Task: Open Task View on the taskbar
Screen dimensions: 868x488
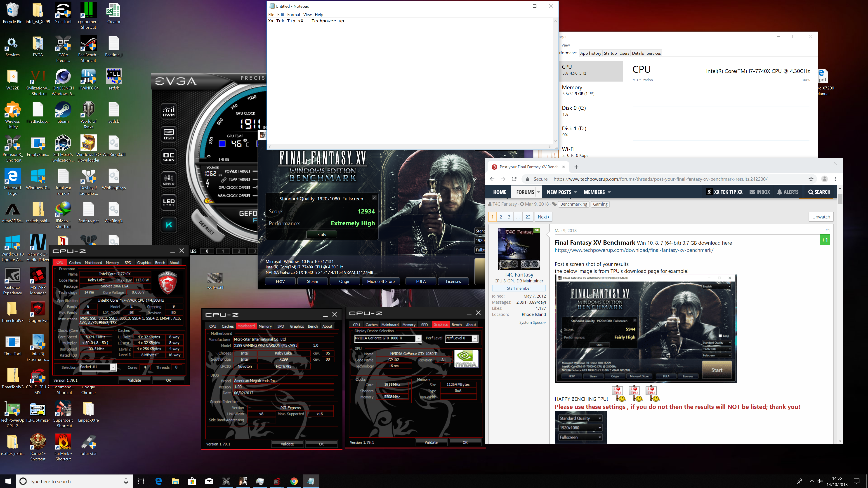Action: (x=141, y=481)
